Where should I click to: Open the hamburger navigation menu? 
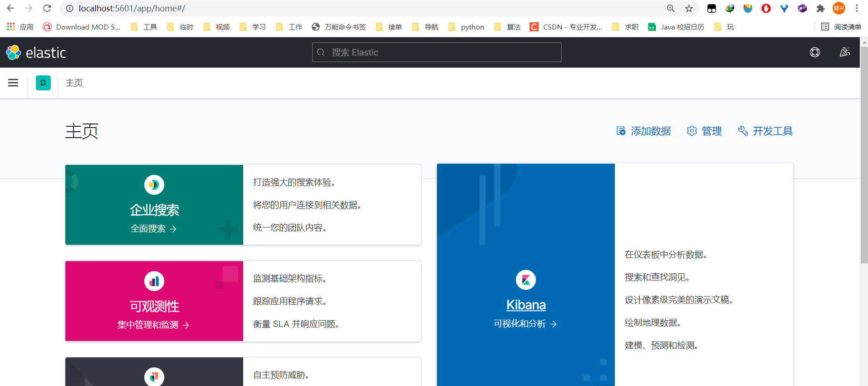13,83
